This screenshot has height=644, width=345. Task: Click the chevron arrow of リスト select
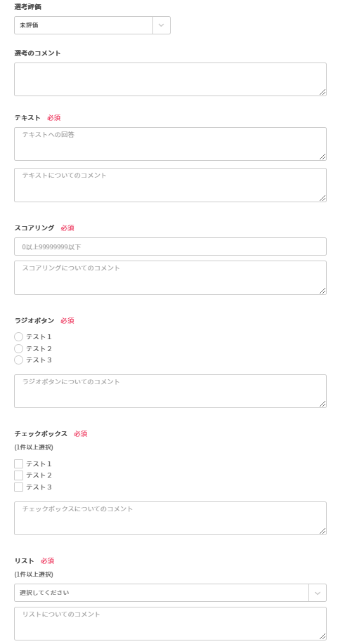coord(318,593)
